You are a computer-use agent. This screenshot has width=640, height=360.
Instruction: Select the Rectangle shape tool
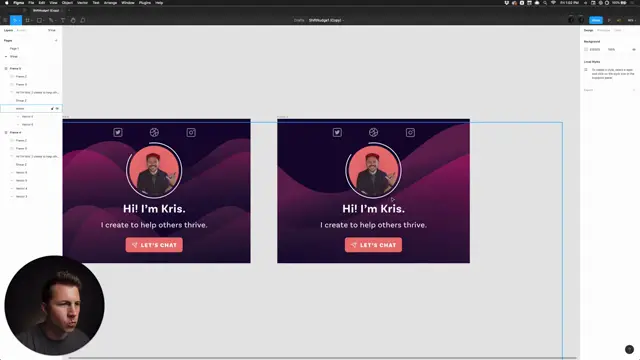pyautogui.click(x=39, y=20)
